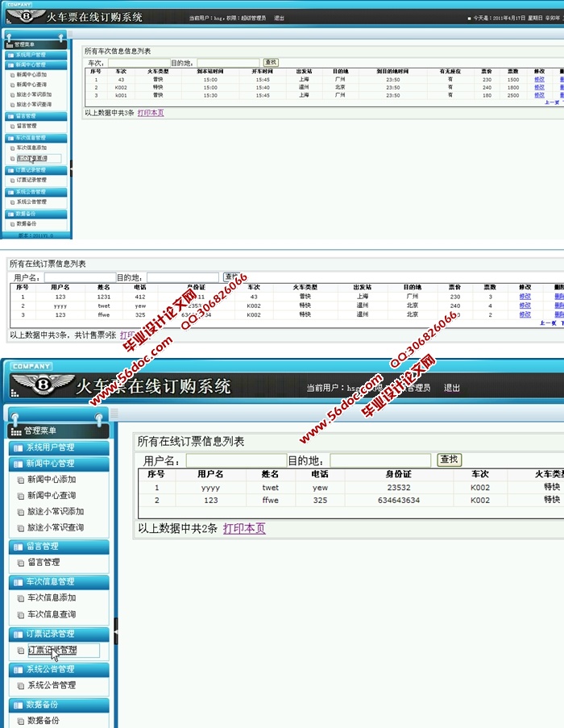Click ticket count '2500' in the train list

click(x=513, y=95)
